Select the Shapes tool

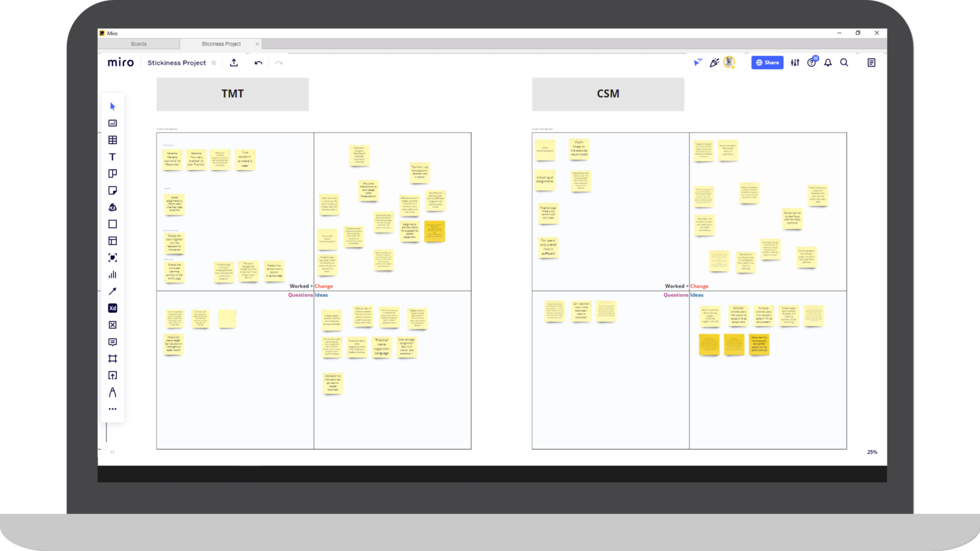pyautogui.click(x=112, y=224)
